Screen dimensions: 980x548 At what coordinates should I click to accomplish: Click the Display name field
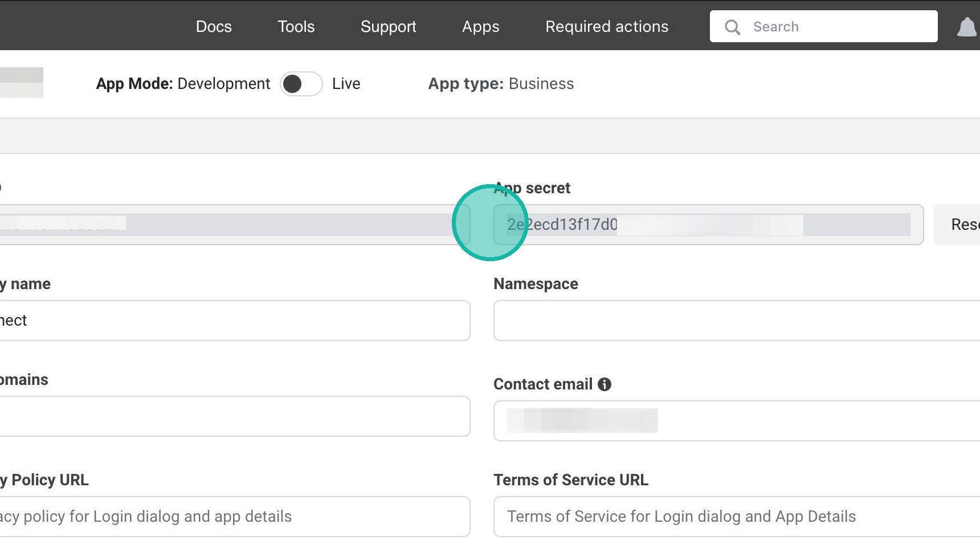[x=234, y=320]
